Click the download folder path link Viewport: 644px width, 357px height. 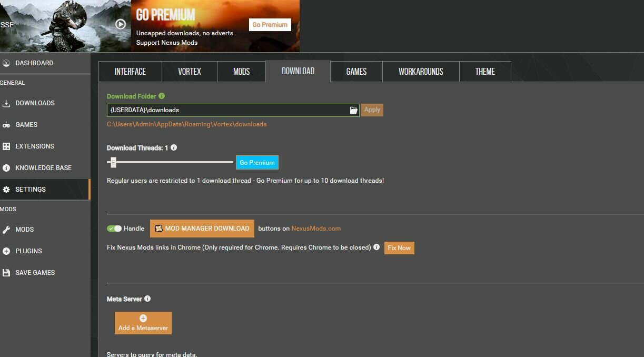pyautogui.click(x=187, y=124)
